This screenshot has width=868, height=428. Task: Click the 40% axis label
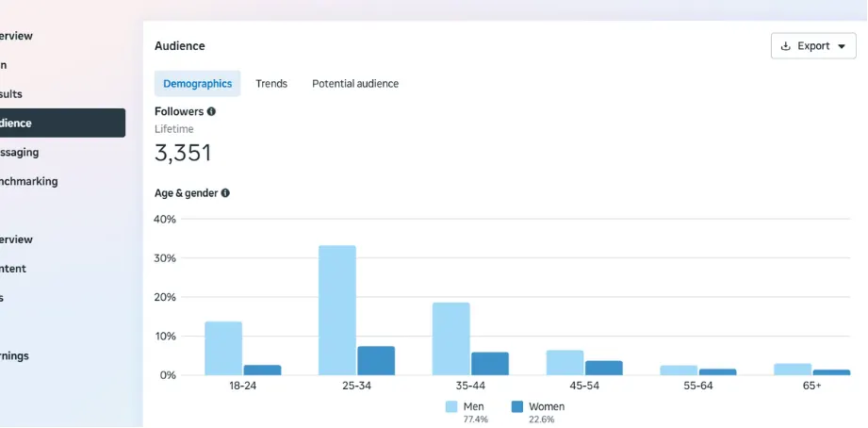coord(165,220)
